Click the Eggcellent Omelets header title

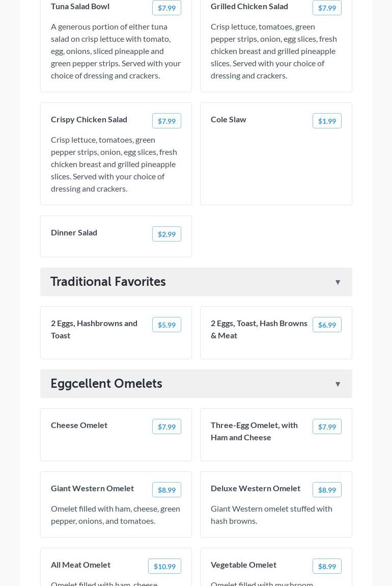pos(106,384)
